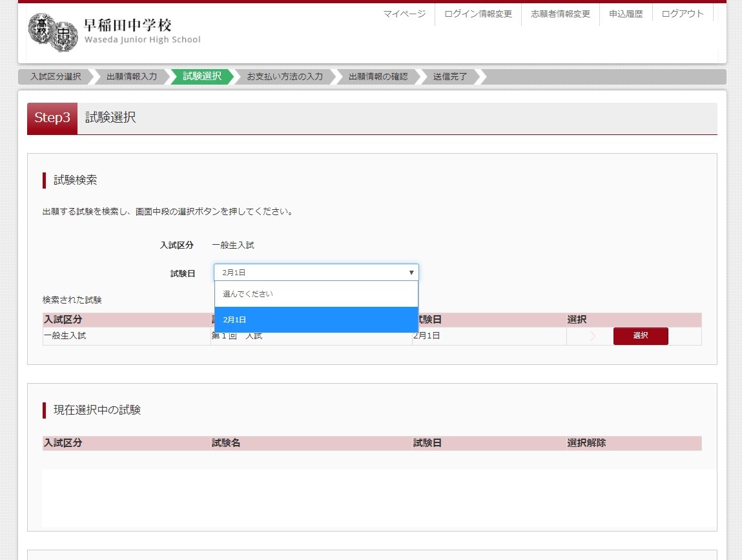Click the active 試験選択 step
This screenshot has width=742, height=560.
[x=202, y=76]
